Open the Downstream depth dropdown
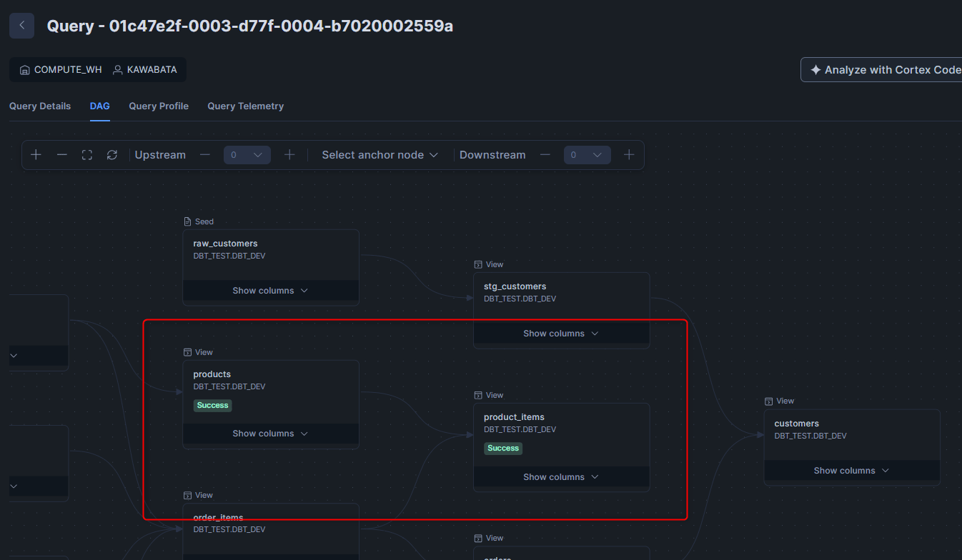 587,155
